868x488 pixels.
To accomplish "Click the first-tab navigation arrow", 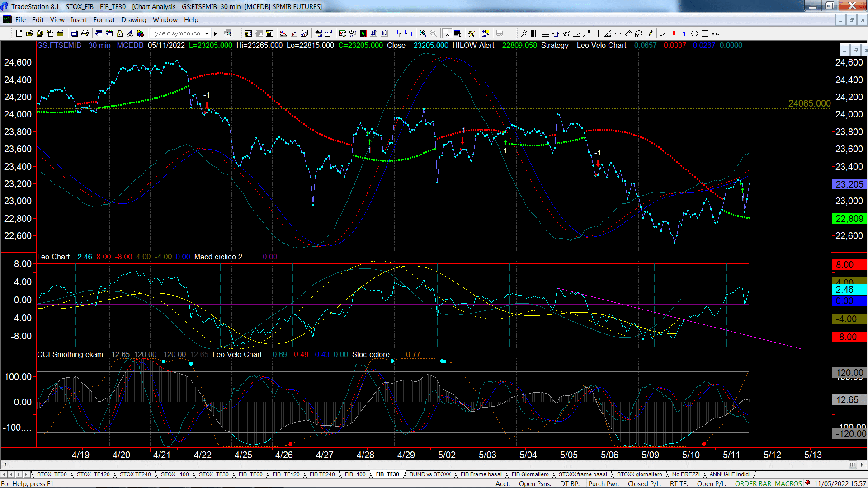I will (4, 474).
